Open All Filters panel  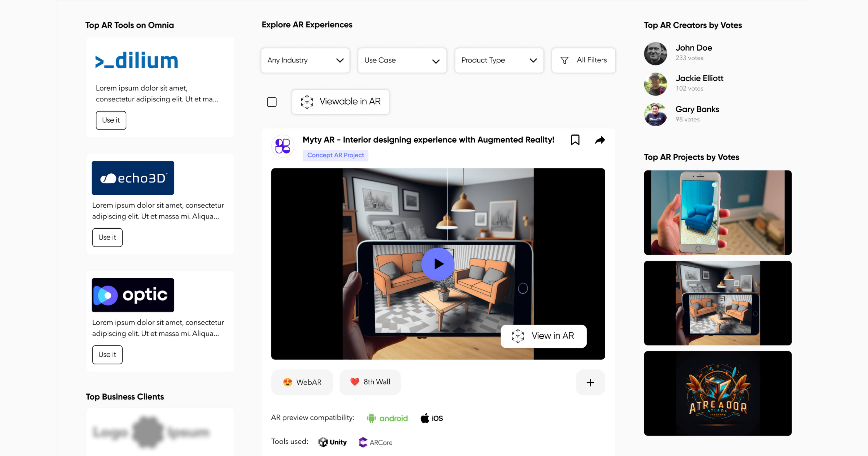[x=583, y=60]
